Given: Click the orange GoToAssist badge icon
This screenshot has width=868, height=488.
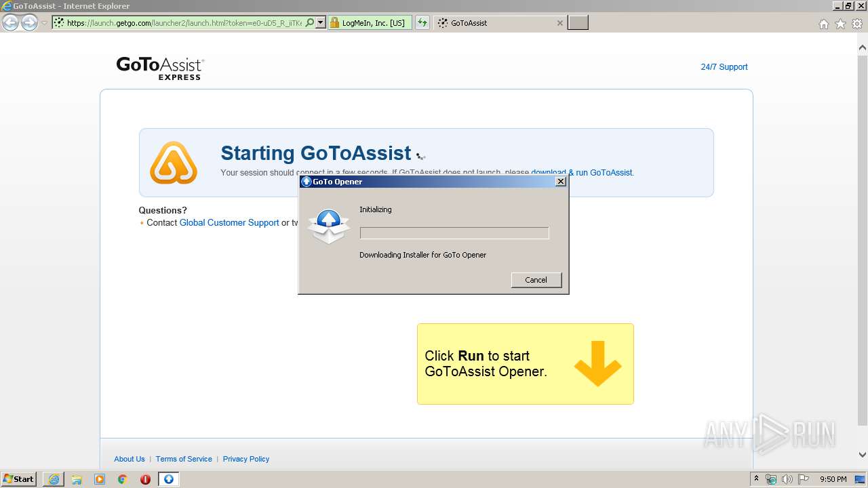Looking at the screenshot, I should click(x=174, y=163).
